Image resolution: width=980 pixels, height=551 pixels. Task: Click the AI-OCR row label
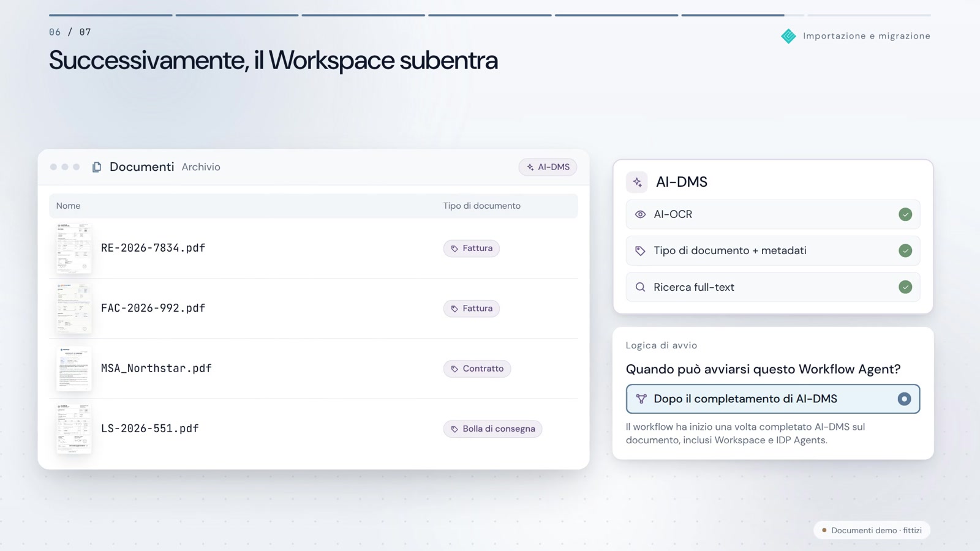click(x=673, y=214)
